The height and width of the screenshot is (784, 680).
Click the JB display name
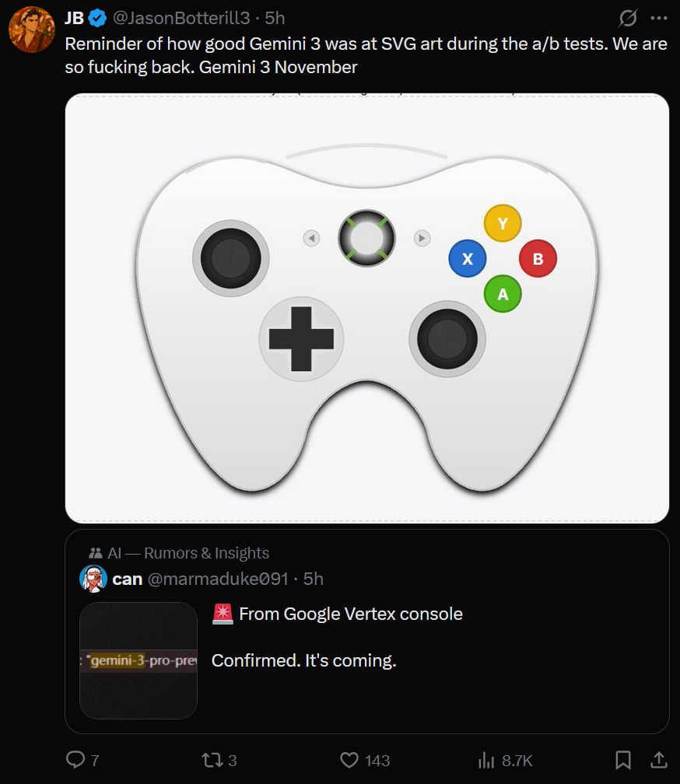tap(74, 18)
